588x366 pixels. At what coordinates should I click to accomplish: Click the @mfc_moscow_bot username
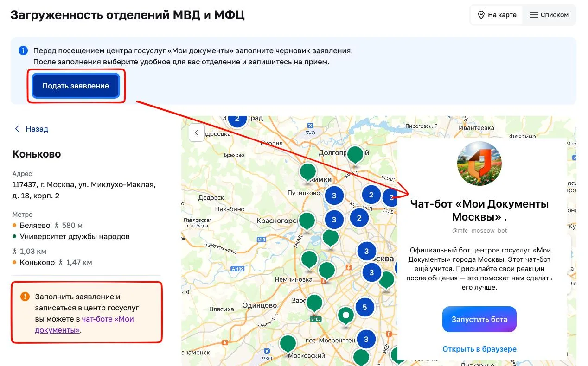tap(479, 230)
